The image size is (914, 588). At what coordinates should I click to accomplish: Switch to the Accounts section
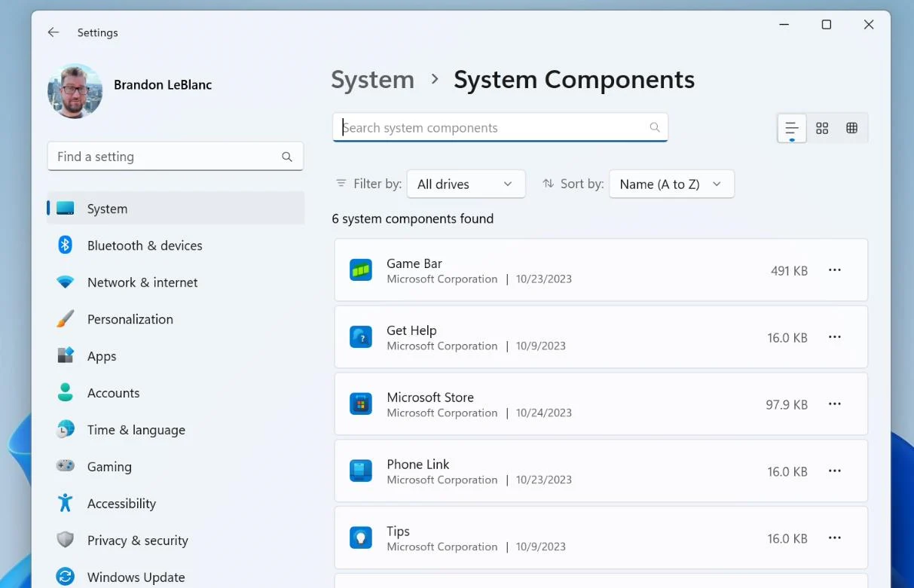pyautogui.click(x=176, y=393)
